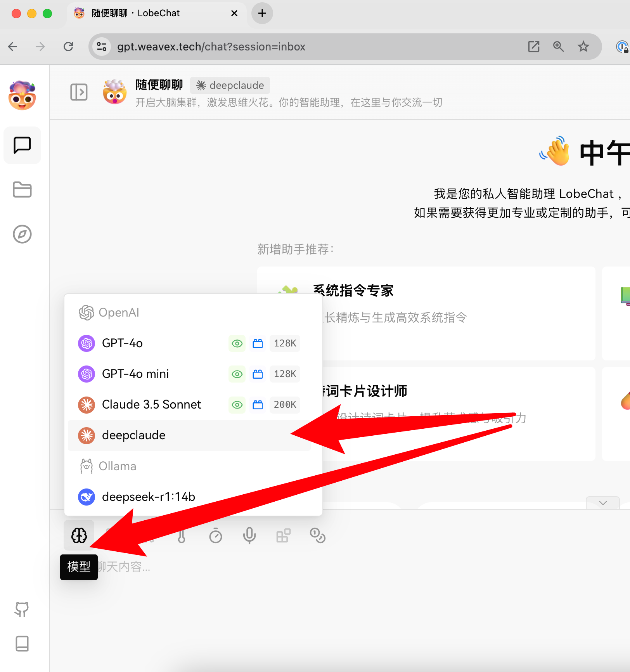Click the browser back arrow
Viewport: 630px width, 672px height.
pos(13,47)
